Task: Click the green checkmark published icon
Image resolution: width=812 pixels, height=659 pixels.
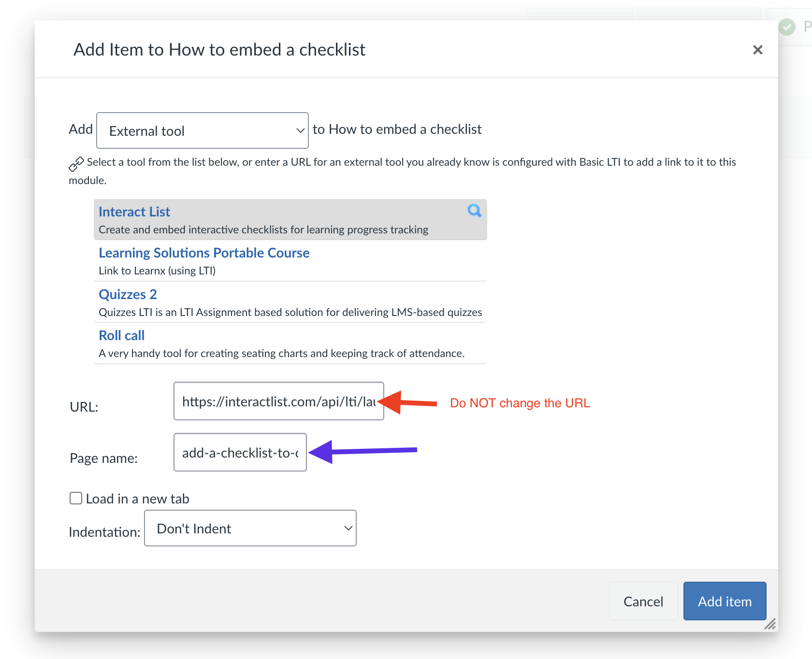Action: click(787, 27)
